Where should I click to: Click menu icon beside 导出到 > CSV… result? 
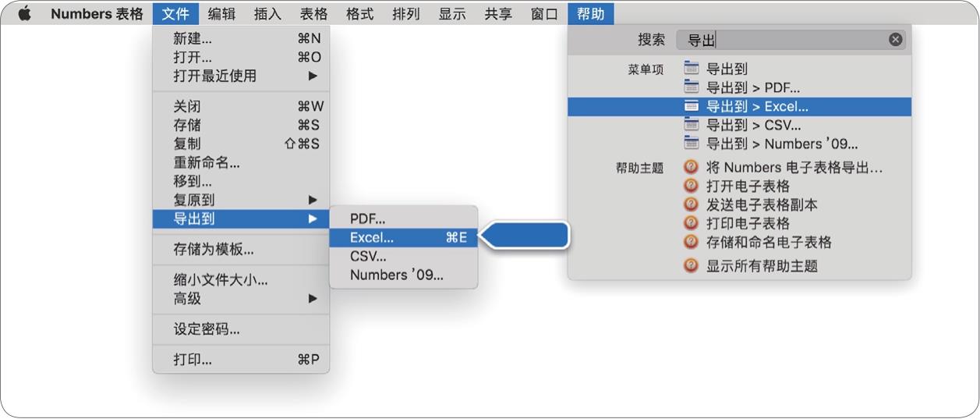[691, 125]
